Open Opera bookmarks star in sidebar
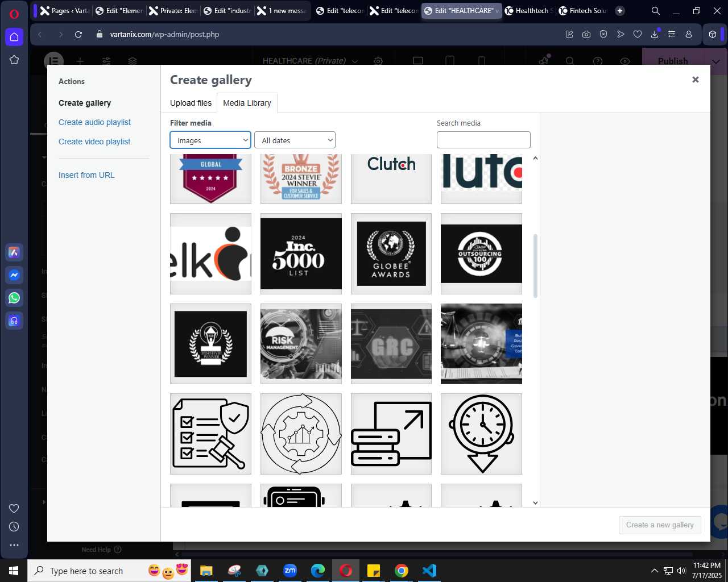This screenshot has height=582, width=728. [14, 60]
